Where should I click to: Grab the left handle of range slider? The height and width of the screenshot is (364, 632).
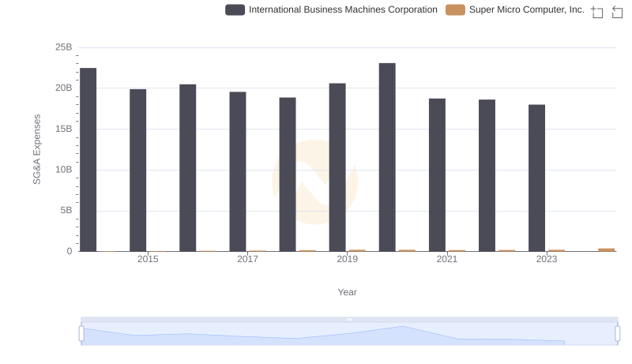81,334
